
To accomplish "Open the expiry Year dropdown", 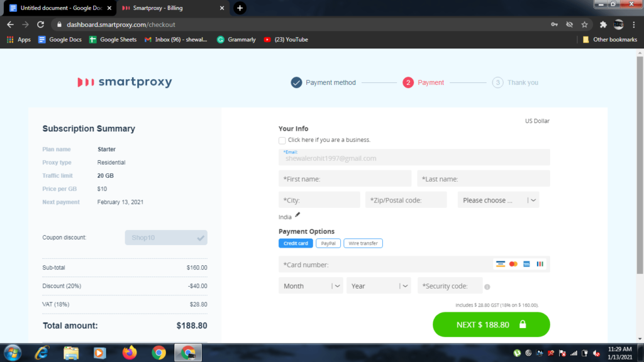I will pyautogui.click(x=379, y=286).
